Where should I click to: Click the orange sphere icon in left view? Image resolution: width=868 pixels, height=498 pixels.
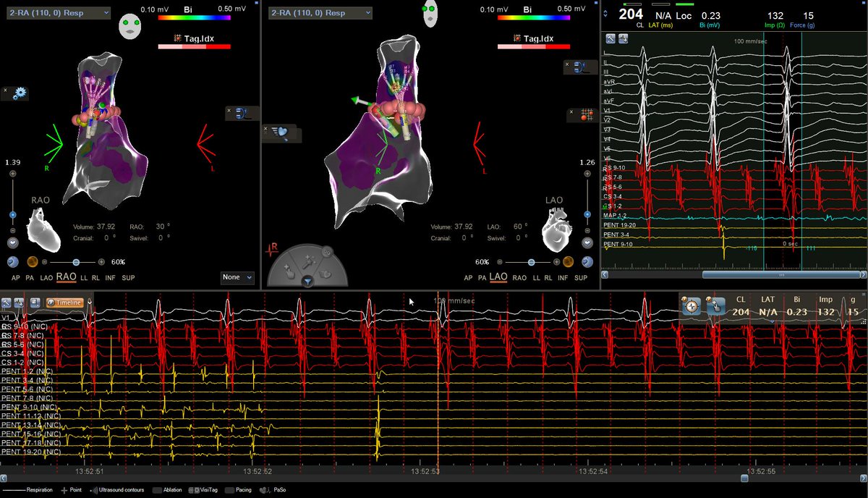[32, 261]
